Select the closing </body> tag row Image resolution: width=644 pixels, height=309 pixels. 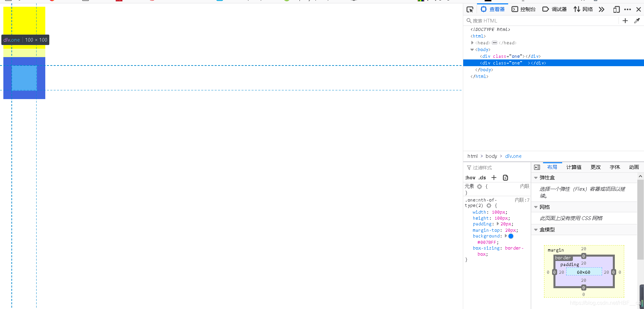coord(484,70)
